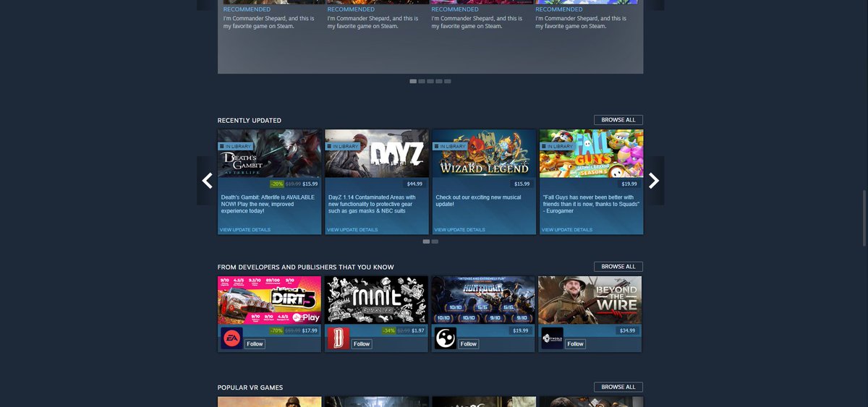Open Wizard of Legend game artwork

[x=484, y=153]
